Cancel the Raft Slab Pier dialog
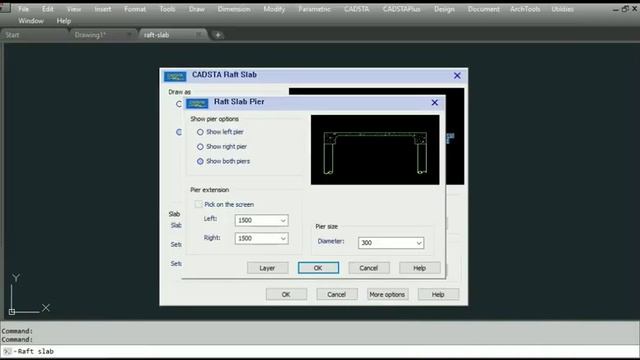Screen dimensions: 640x360 pos(369,268)
